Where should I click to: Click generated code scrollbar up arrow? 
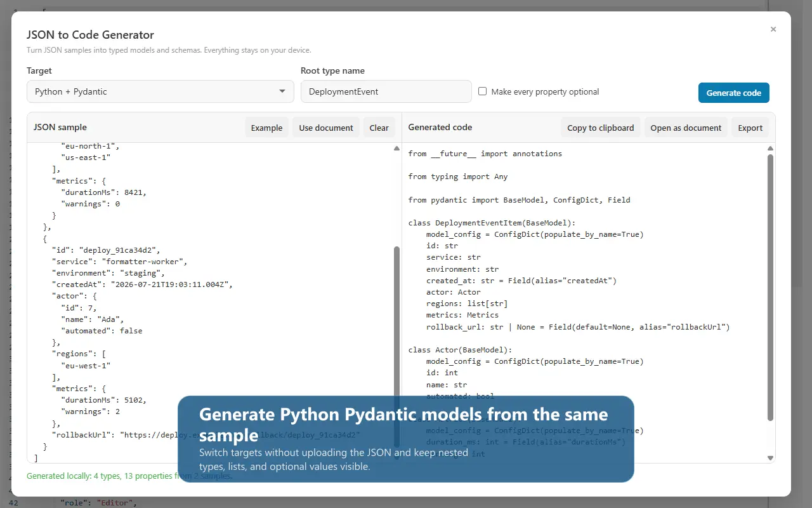[x=771, y=149]
